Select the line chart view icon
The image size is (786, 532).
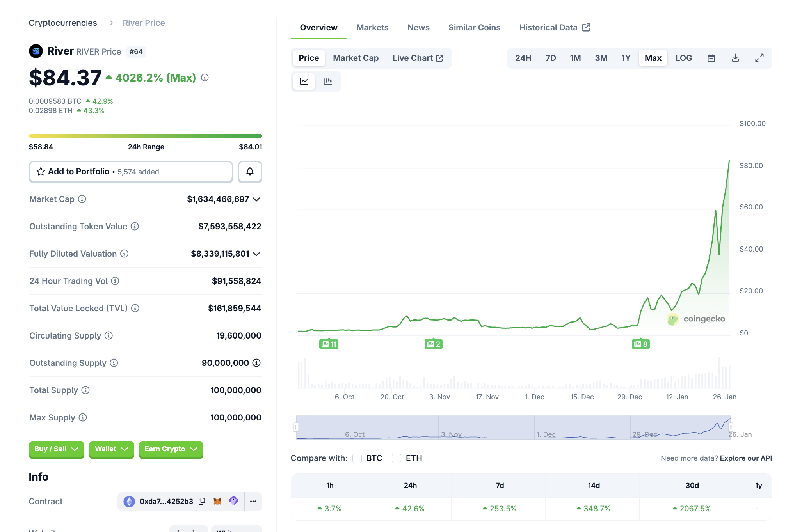304,81
